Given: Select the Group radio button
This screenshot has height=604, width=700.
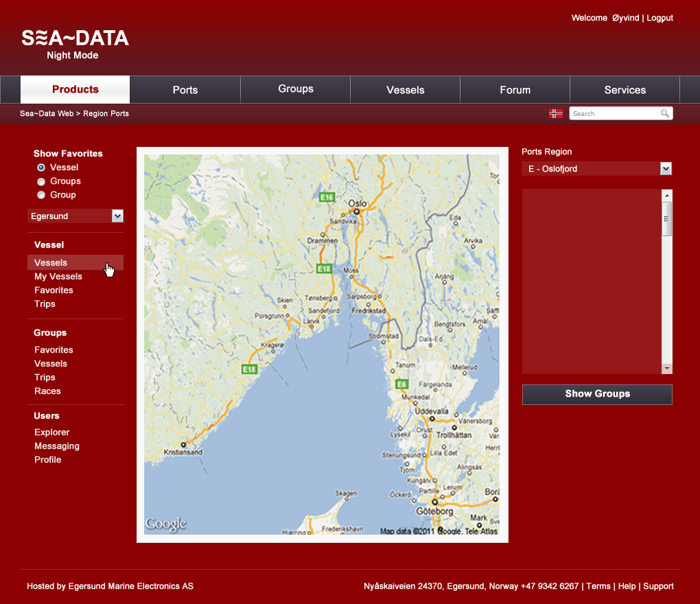Looking at the screenshot, I should coord(41,195).
